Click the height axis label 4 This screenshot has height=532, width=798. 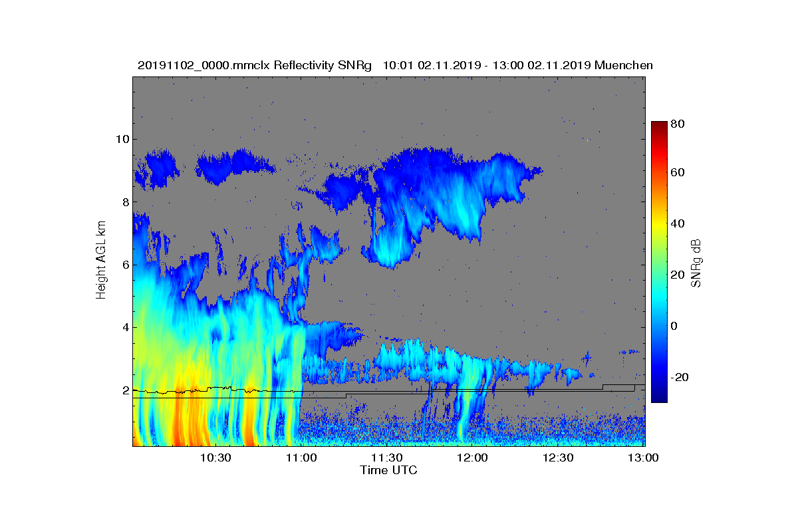(124, 327)
